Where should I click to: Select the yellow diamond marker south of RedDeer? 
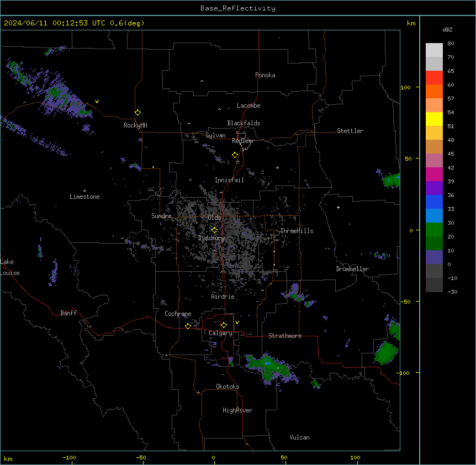pyautogui.click(x=235, y=155)
